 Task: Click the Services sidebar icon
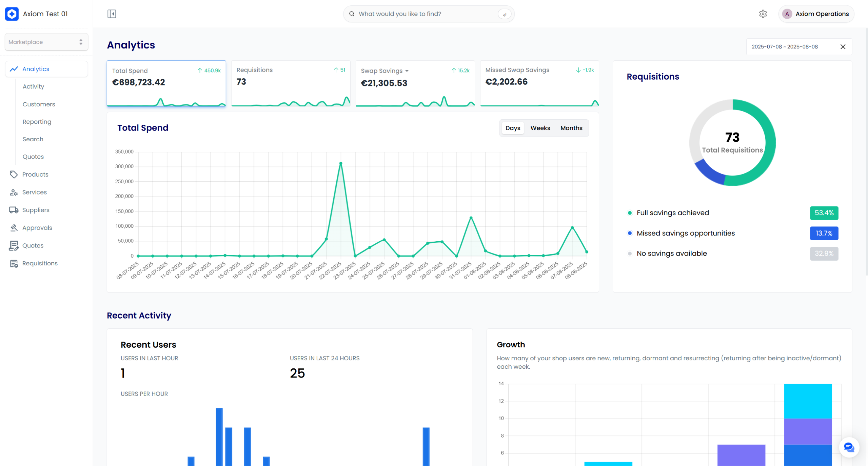tap(14, 192)
